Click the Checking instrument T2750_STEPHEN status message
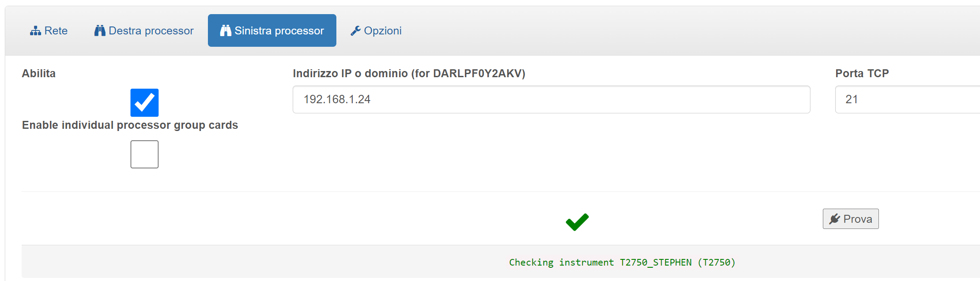The image size is (980, 281). pos(622,262)
